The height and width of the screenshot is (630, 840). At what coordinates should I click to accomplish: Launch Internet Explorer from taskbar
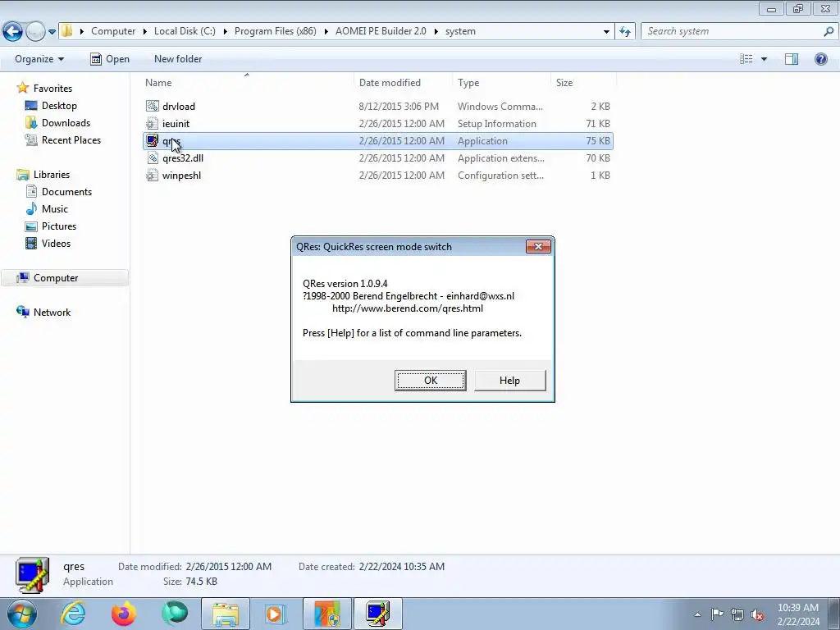tap(73, 614)
